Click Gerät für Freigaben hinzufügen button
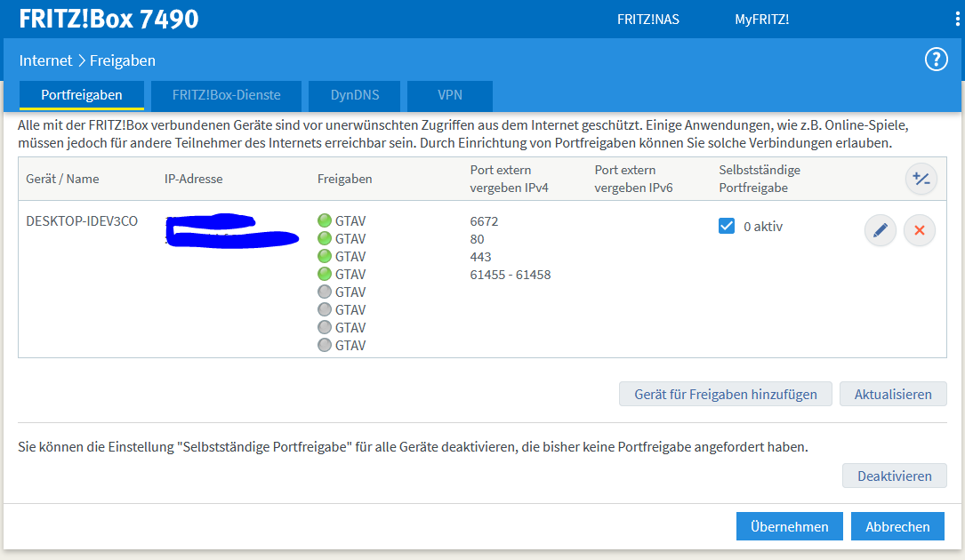 (726, 395)
